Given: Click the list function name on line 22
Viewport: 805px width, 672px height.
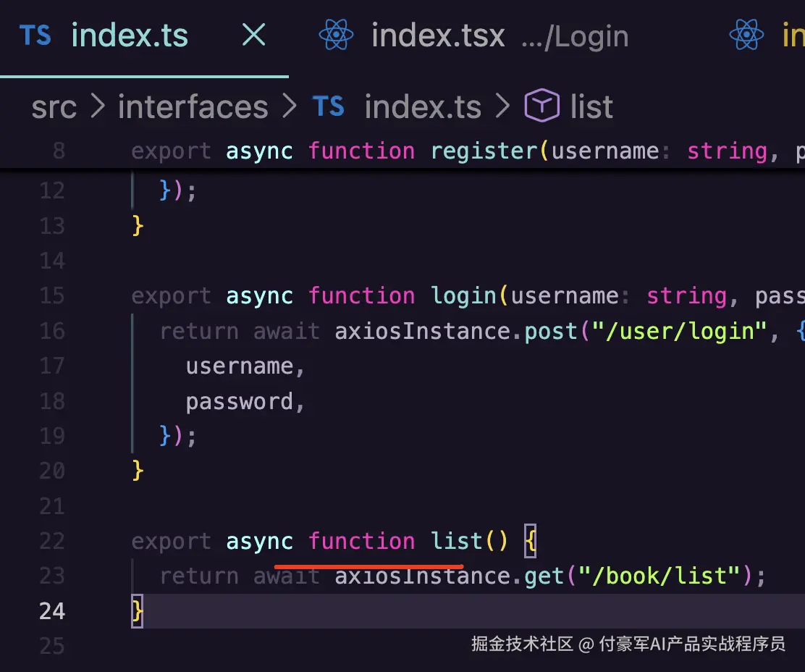Looking at the screenshot, I should point(456,541).
